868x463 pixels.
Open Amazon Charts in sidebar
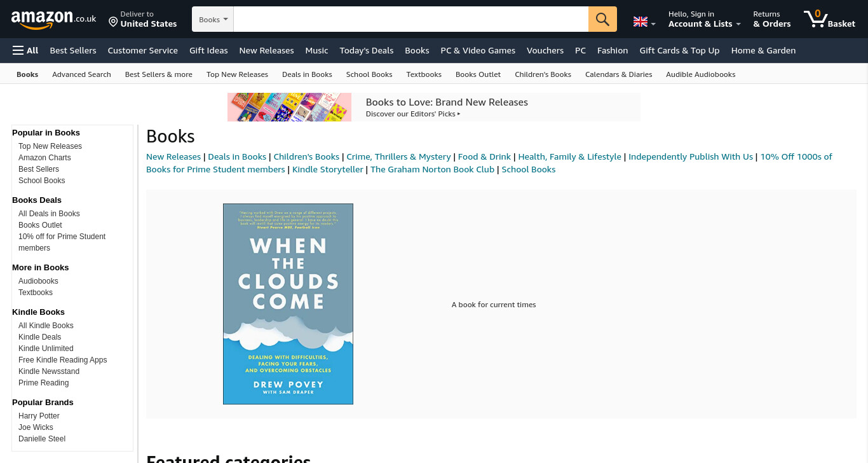44,158
